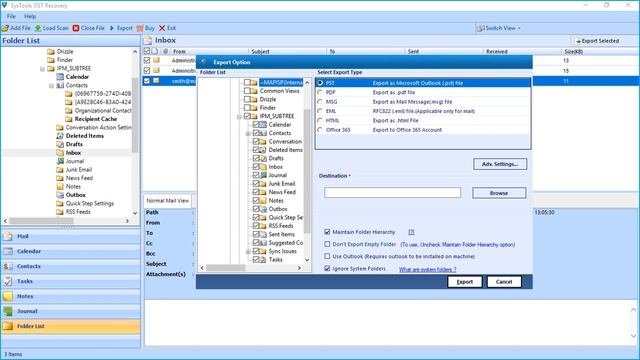Switch to Normal Mail View tab
640x360 pixels.
tap(168, 201)
